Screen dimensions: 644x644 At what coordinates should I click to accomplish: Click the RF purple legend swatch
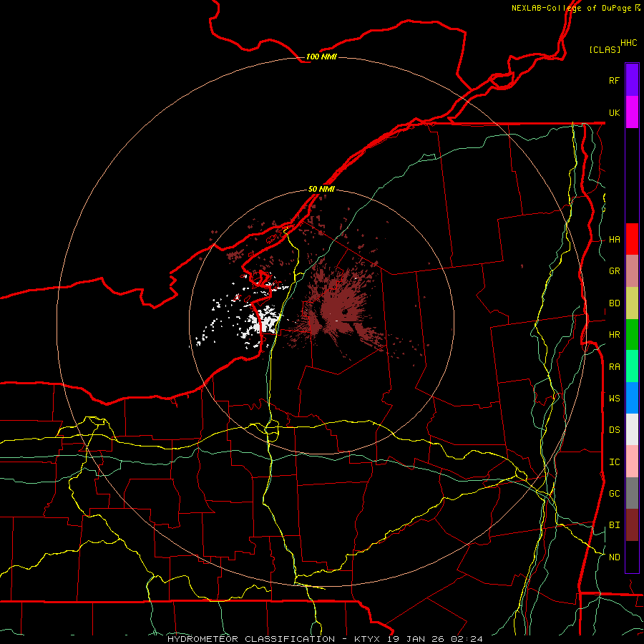(632, 80)
